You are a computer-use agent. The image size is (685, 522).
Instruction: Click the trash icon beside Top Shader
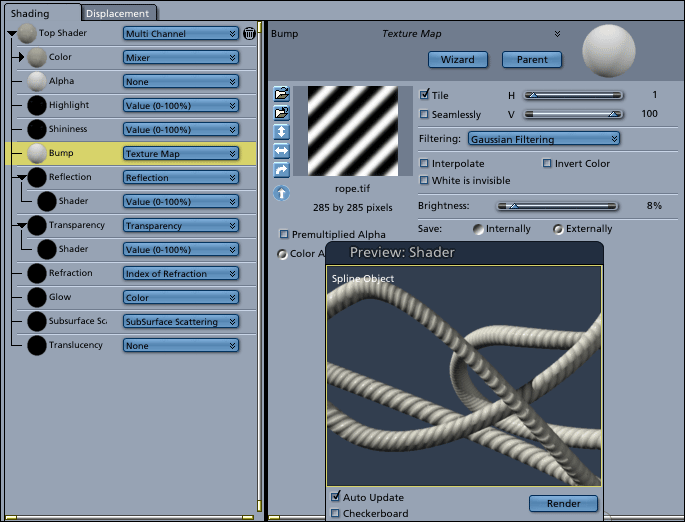[249, 33]
